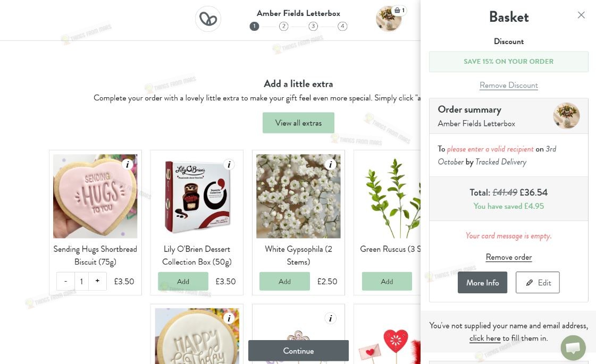
Task: Open the chat bubble icon
Action: tap(573, 348)
